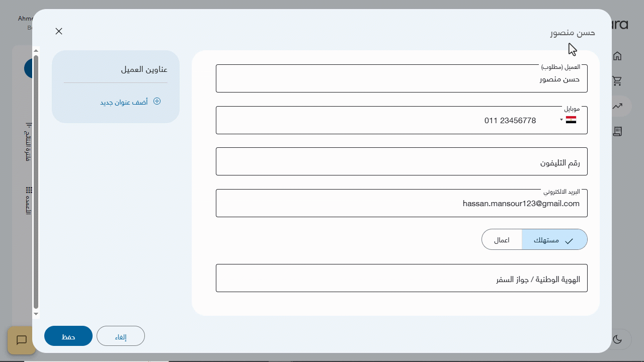Click the scrollbar down arrow in dialog
Viewport: 644px width, 362px height.
pyautogui.click(x=36, y=314)
